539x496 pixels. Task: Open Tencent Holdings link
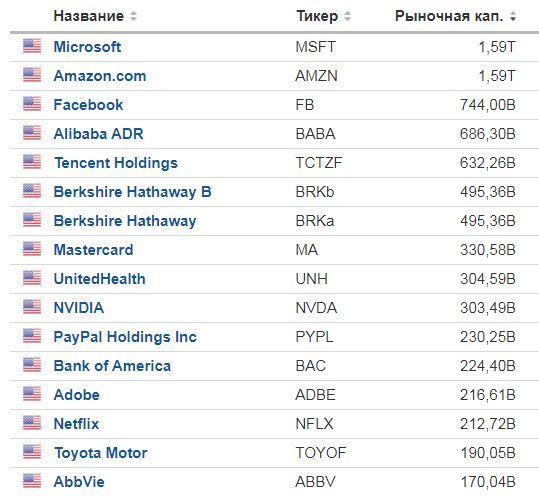pos(116,163)
